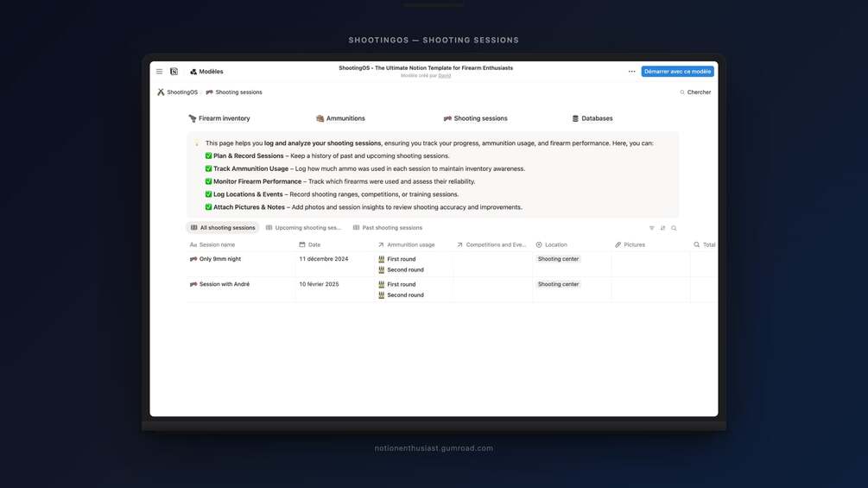Click the Databases stack icon
This screenshot has width=868, height=488.
click(575, 118)
